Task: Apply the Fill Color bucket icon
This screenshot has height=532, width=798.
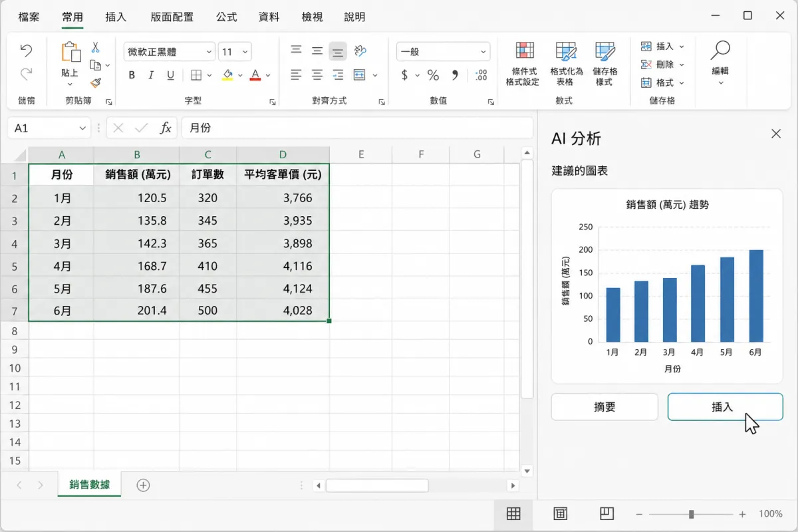Action: 227,75
